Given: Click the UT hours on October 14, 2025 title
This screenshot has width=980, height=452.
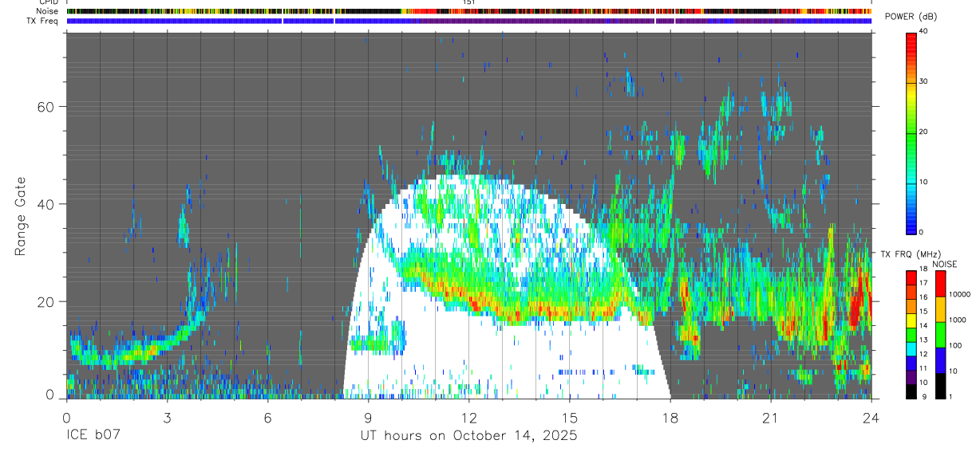Looking at the screenshot, I should (x=468, y=436).
